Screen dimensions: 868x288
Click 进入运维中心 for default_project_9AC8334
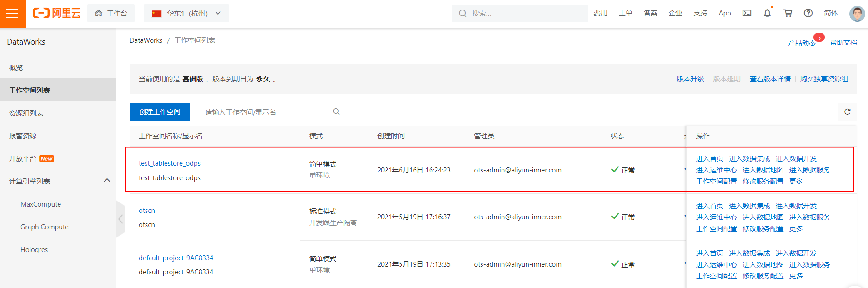[x=716, y=264]
